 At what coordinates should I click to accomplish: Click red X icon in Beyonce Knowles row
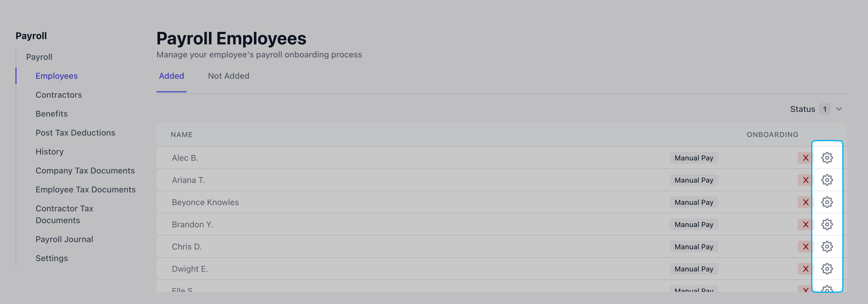(x=805, y=202)
